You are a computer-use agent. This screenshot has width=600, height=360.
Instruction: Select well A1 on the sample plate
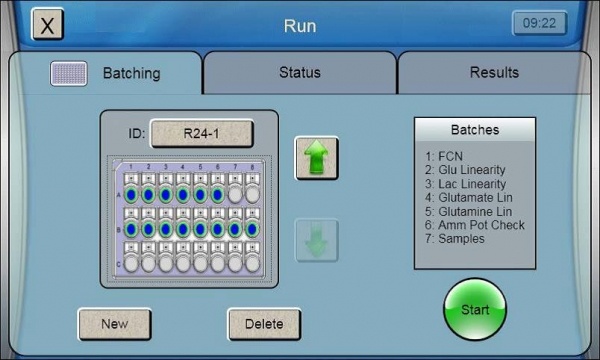[x=131, y=195]
